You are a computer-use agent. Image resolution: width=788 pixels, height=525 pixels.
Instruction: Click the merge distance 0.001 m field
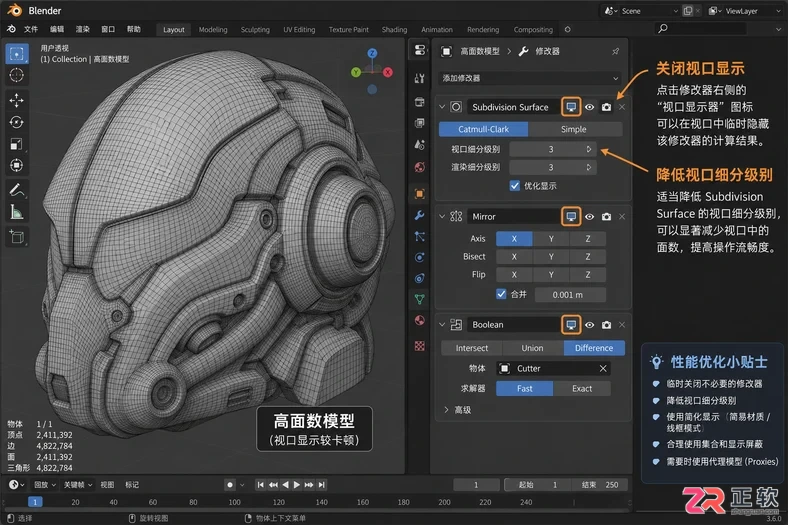(570, 295)
